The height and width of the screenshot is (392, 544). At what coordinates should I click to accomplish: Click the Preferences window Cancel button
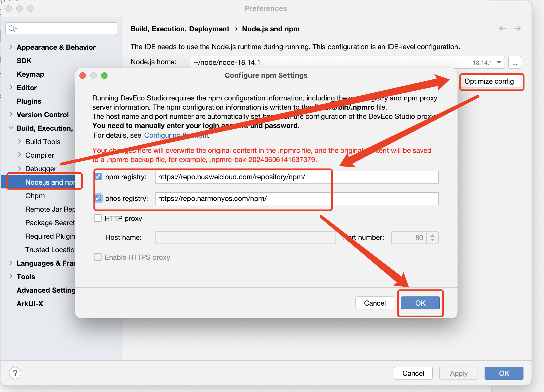(x=413, y=373)
